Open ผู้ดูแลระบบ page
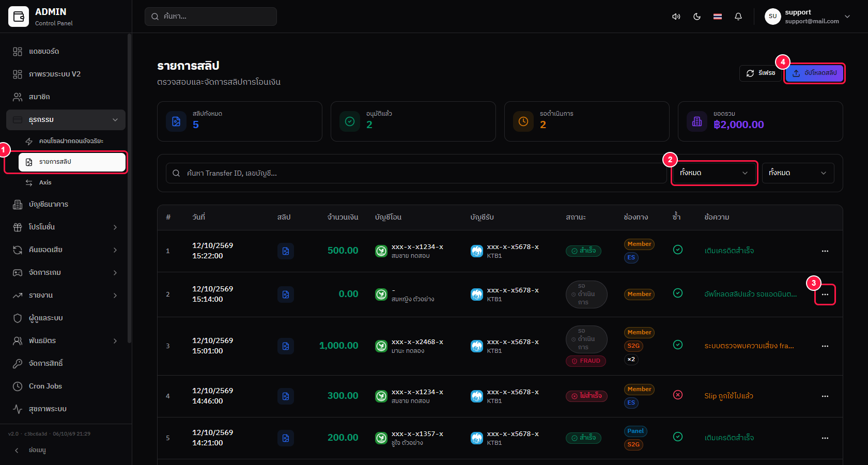Screen dimensions: 868x465 pyautogui.click(x=66, y=318)
